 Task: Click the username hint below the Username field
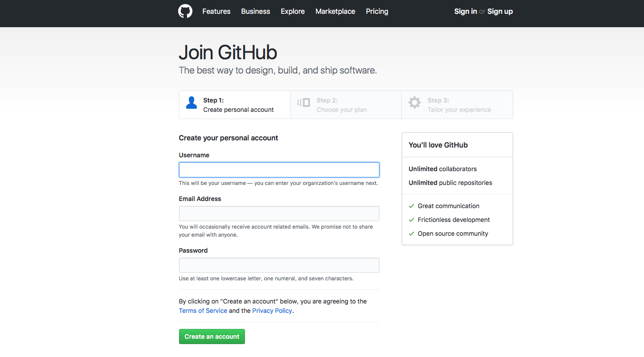point(278,183)
